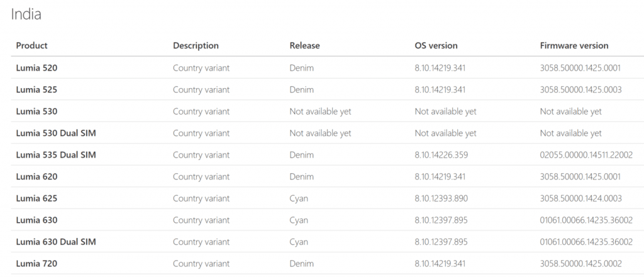Click the OS version column header
The width and height of the screenshot is (644, 277).
pos(436,45)
